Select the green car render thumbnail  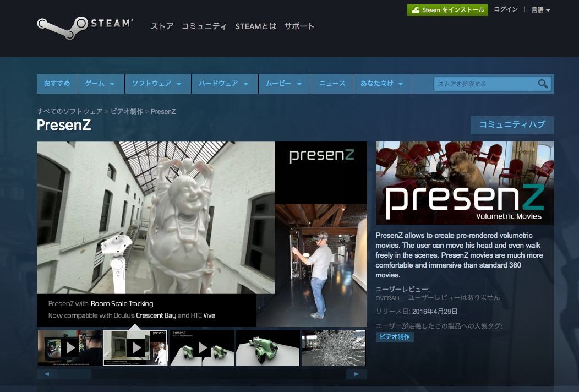[x=267, y=348]
